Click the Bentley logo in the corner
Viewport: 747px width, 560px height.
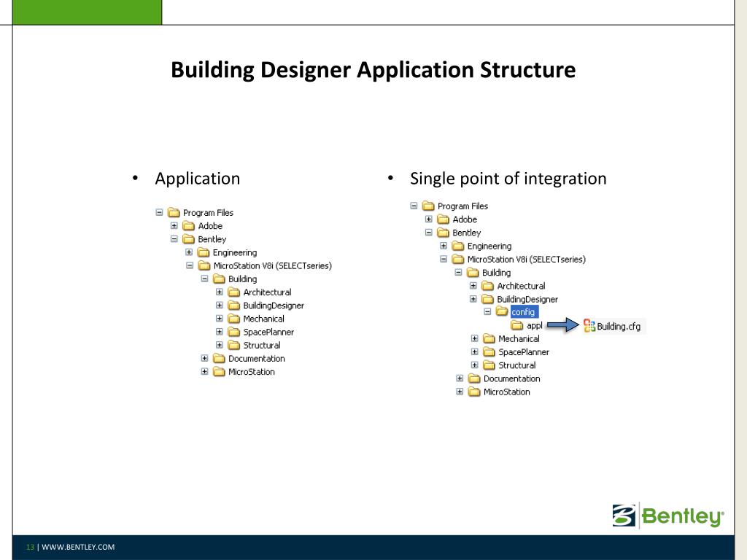[668, 516]
